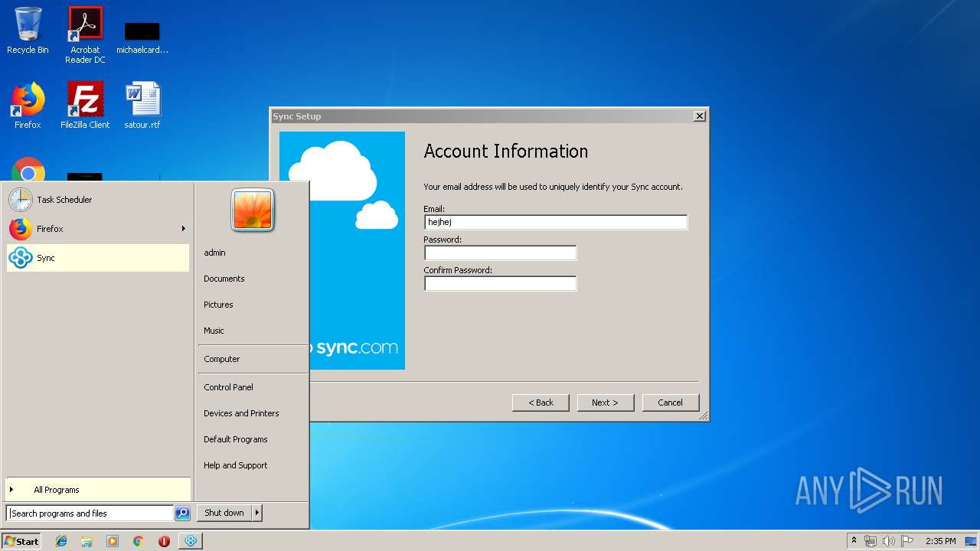
Task: Open Devices and Printers
Action: [x=241, y=413]
